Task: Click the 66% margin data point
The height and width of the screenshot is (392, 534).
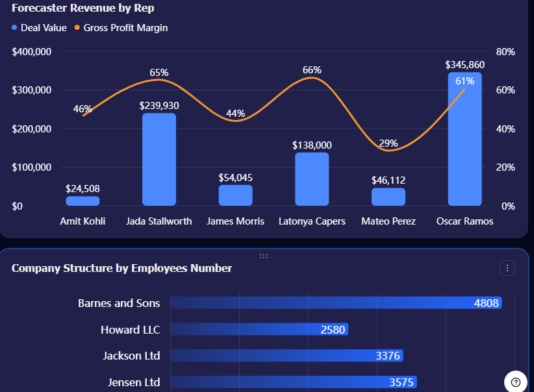Action: (312, 78)
